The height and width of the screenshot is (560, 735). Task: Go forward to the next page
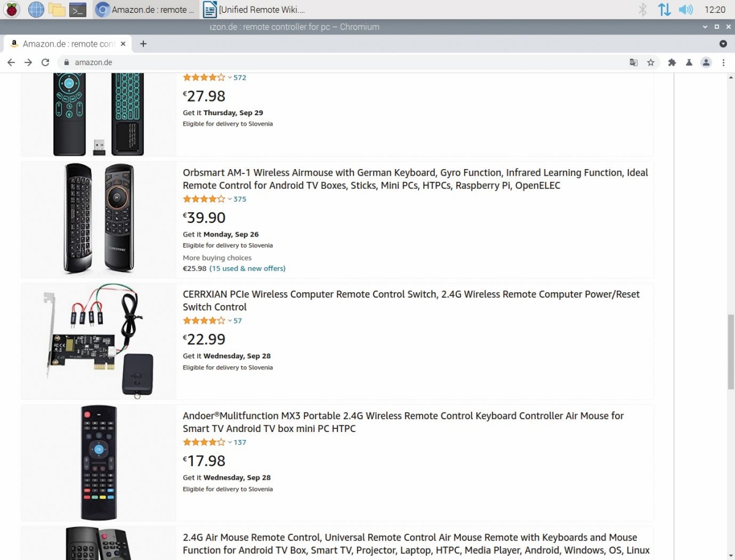[x=28, y=62]
